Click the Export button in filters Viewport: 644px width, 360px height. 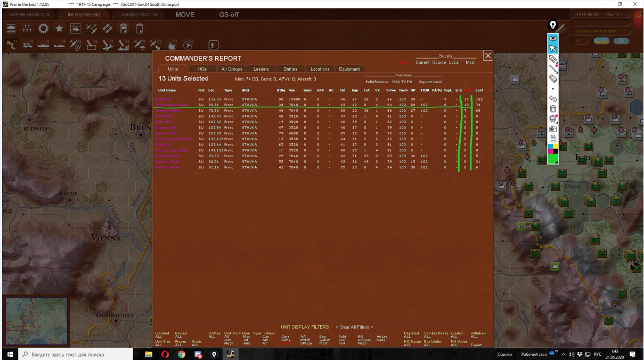point(477,345)
